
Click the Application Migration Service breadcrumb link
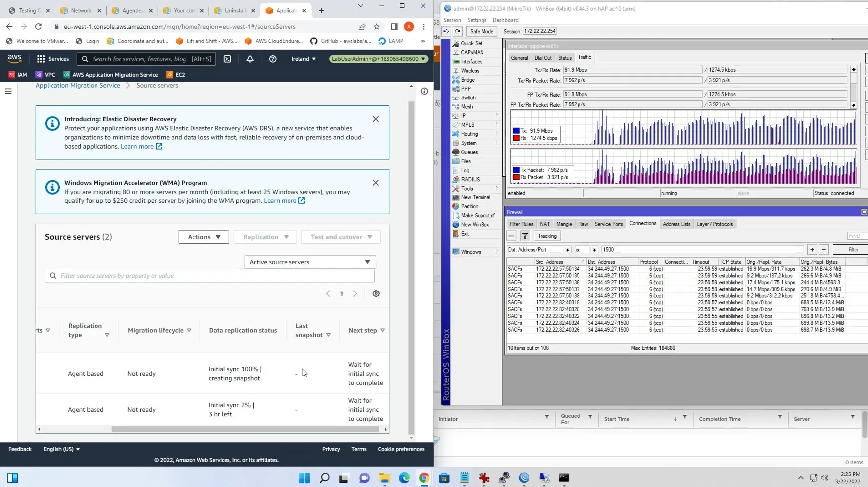click(x=78, y=86)
